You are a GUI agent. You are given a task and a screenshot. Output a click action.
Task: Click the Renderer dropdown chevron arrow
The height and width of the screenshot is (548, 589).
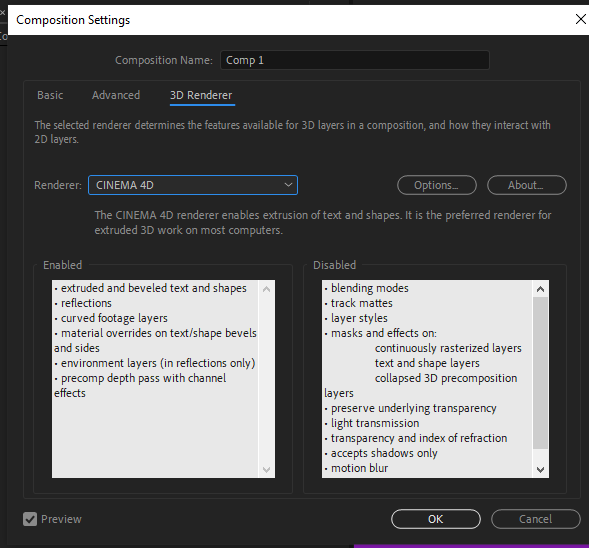pyautogui.click(x=288, y=185)
